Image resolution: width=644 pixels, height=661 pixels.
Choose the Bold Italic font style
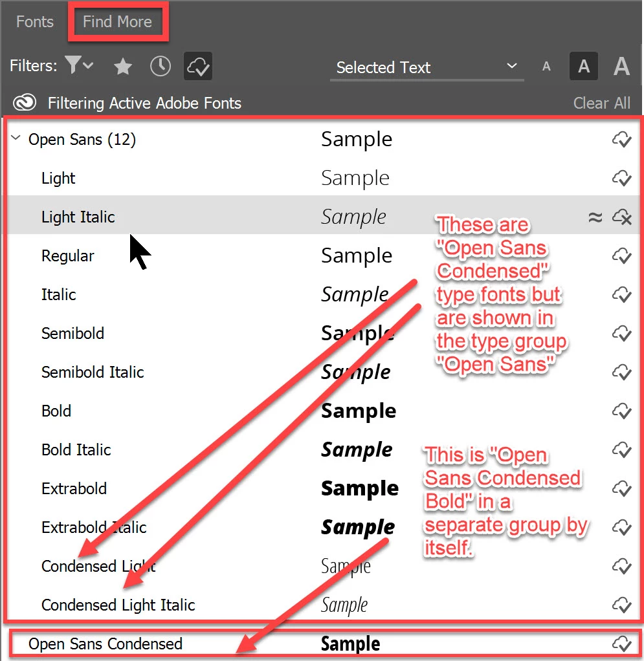pyautogui.click(x=76, y=450)
